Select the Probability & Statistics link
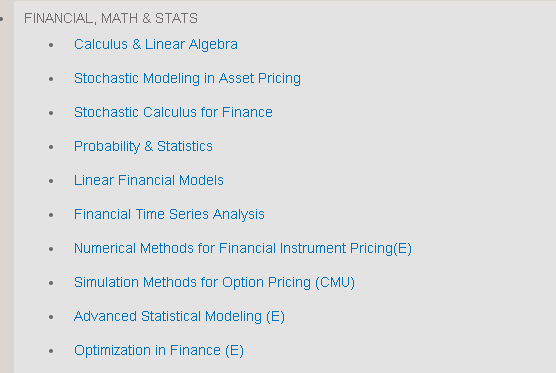The width and height of the screenshot is (556, 373). click(x=143, y=146)
